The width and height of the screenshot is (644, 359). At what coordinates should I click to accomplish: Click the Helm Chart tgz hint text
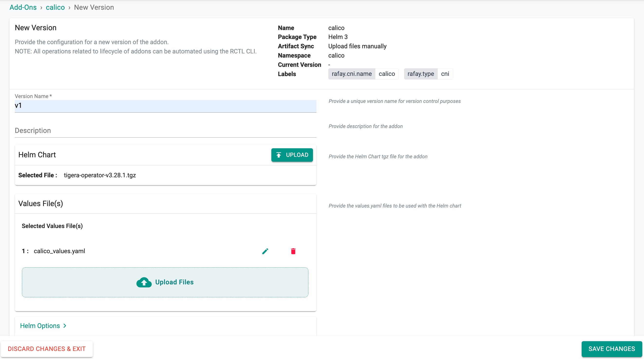[378, 157]
